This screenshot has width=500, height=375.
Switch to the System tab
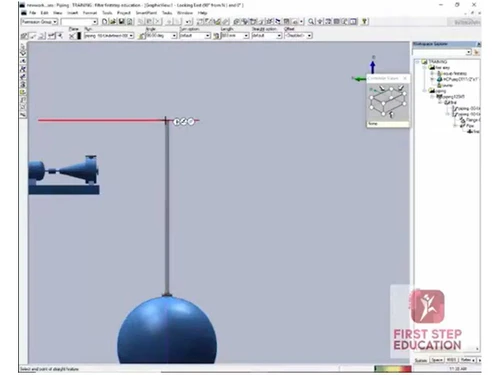(x=421, y=360)
